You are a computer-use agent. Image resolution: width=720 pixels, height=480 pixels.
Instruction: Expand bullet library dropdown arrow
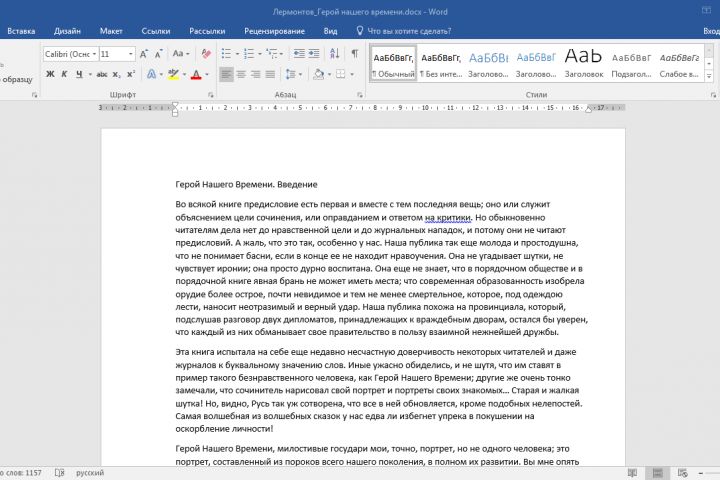click(x=237, y=54)
